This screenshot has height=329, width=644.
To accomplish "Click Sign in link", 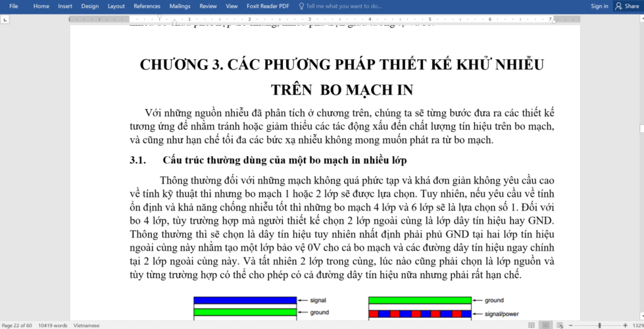I will 599,6.
